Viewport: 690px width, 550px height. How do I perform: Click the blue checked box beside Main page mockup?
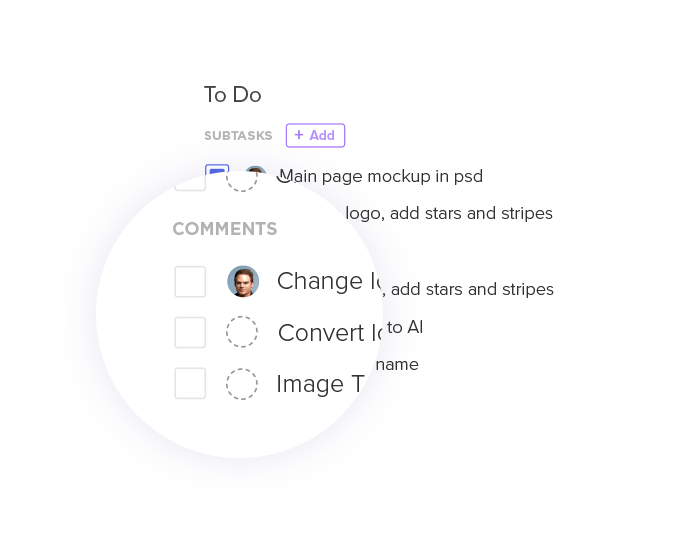[217, 170]
